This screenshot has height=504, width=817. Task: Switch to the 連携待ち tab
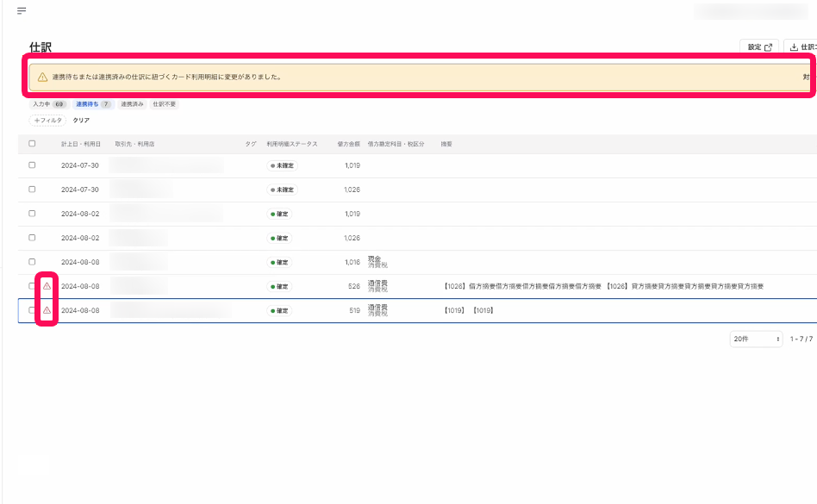[93, 104]
